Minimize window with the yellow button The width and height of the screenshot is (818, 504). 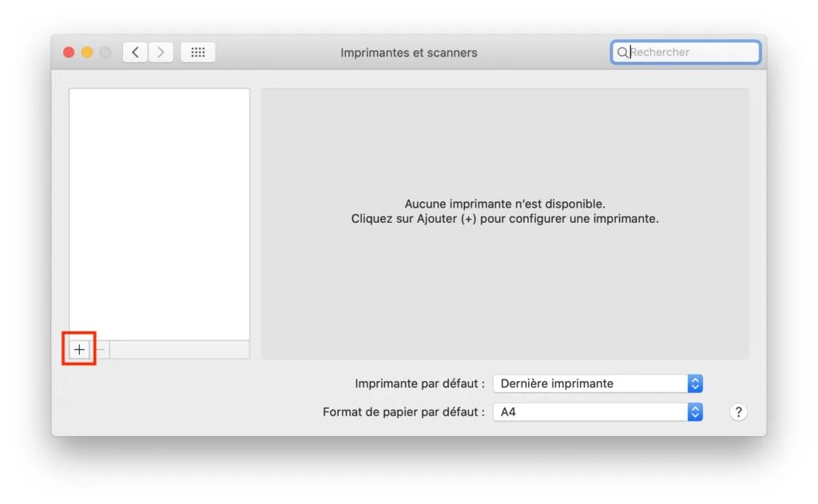87,52
